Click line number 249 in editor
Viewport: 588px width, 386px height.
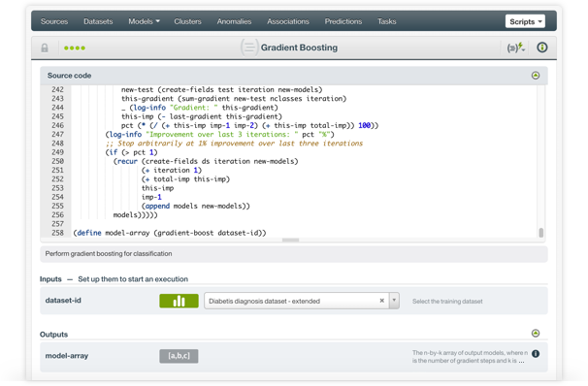(x=58, y=152)
